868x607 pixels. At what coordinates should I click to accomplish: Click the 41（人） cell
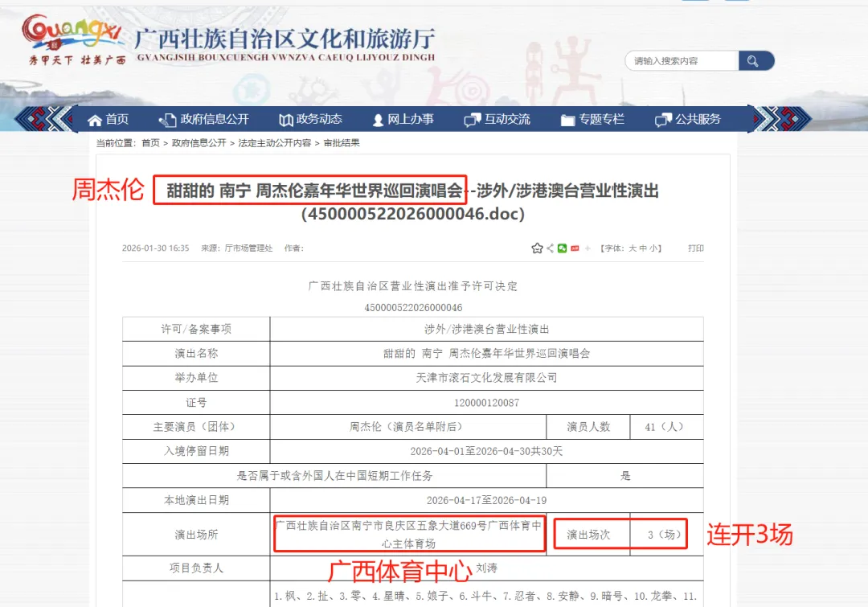666,427
